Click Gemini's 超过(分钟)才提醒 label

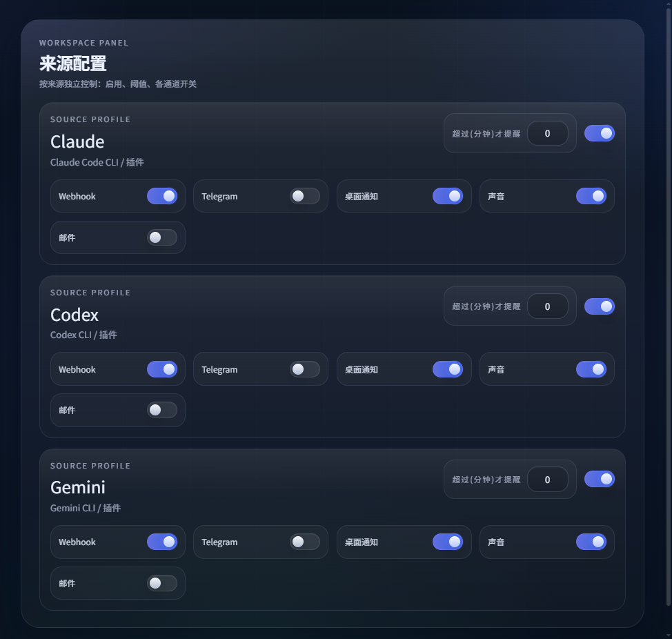pos(486,480)
